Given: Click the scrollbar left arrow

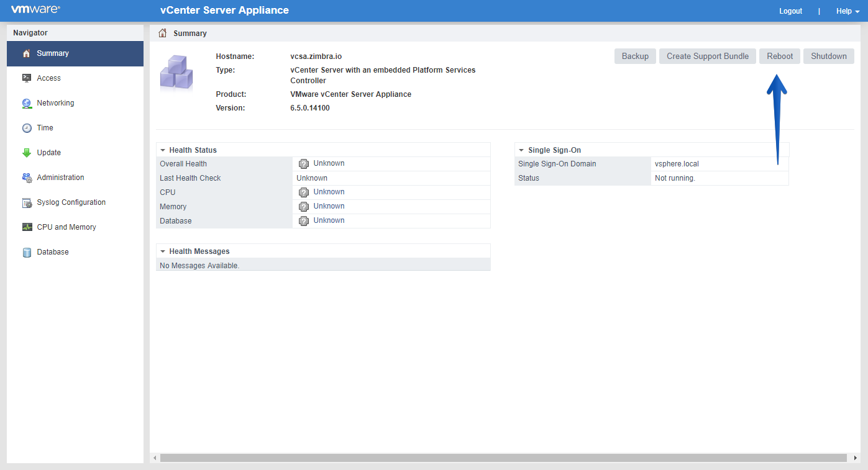Looking at the screenshot, I should [x=154, y=458].
